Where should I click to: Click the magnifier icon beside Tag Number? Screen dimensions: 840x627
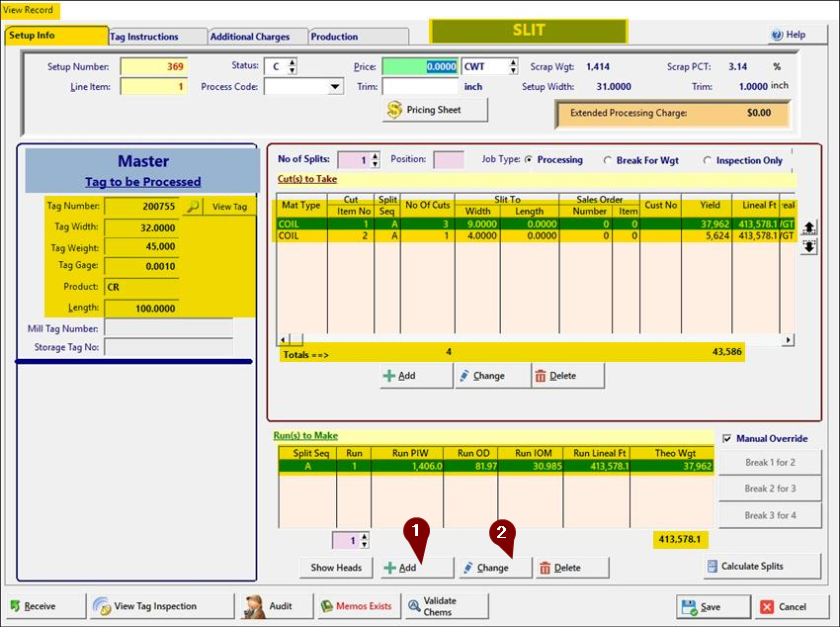click(193, 207)
